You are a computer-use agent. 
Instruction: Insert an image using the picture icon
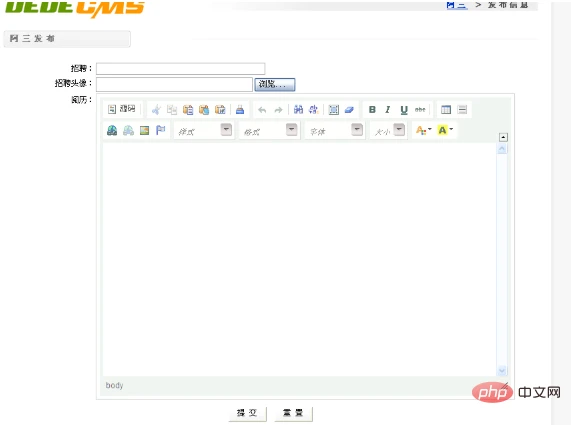point(145,130)
